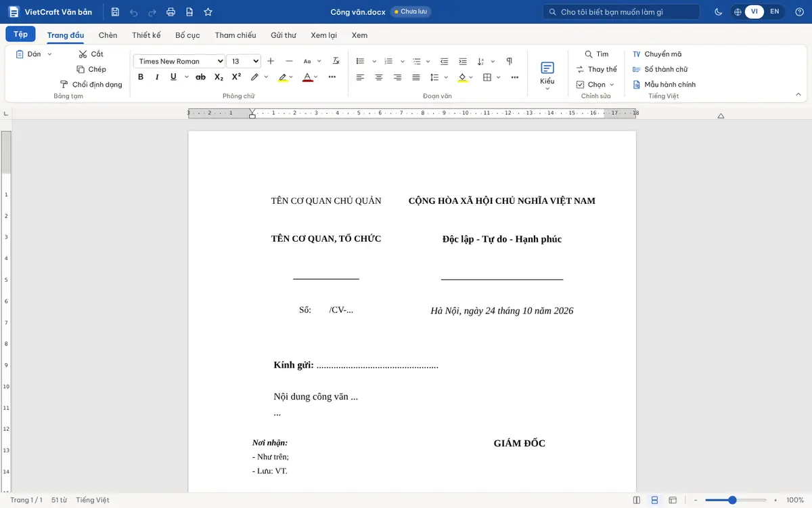Image resolution: width=812 pixels, height=508 pixels.
Task: Apply subscript formatting X₂
Action: click(219, 77)
